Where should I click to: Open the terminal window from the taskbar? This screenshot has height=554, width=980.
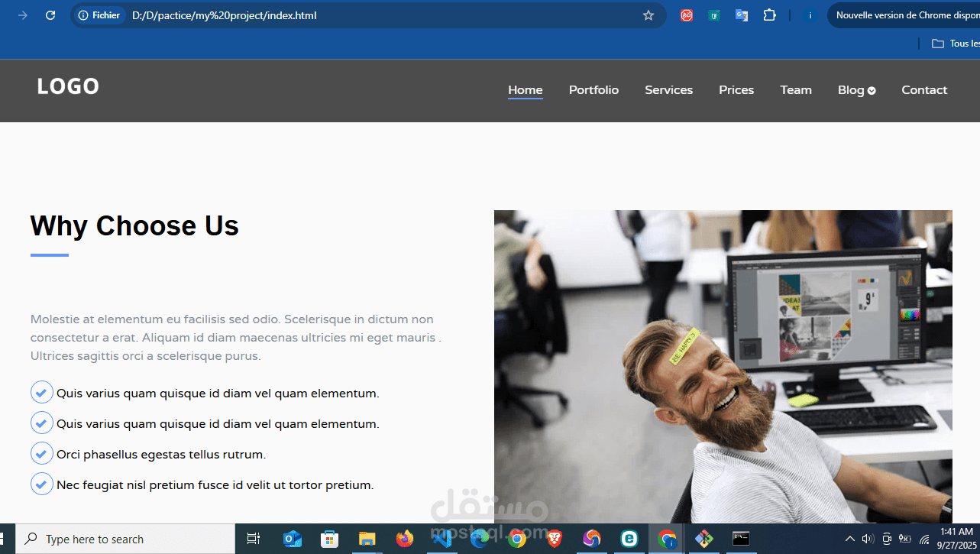point(741,539)
